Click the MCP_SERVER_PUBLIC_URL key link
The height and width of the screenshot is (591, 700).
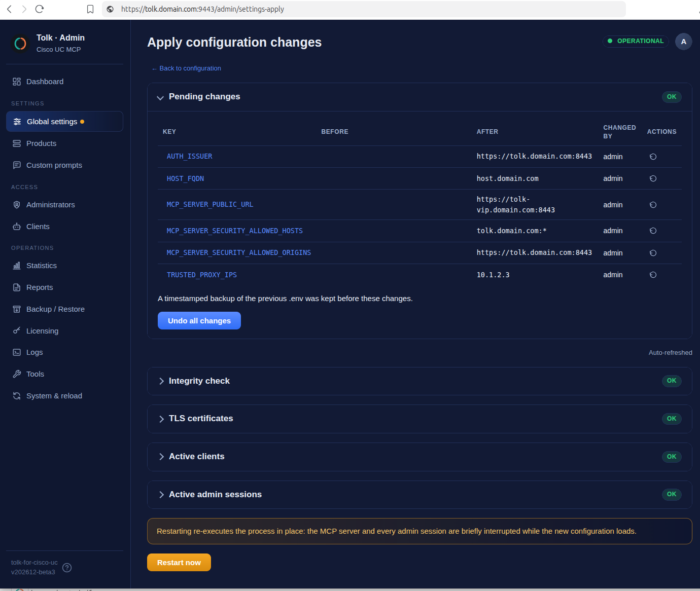[x=210, y=205]
